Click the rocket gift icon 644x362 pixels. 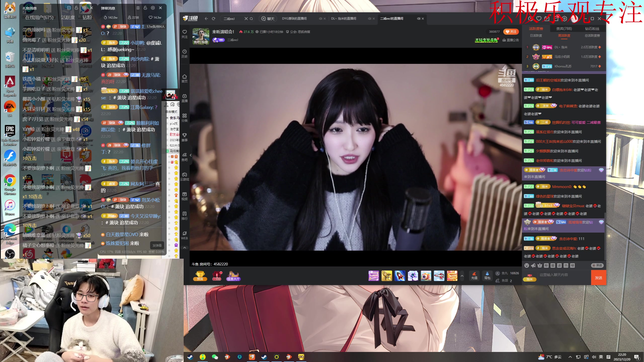tap(400, 276)
